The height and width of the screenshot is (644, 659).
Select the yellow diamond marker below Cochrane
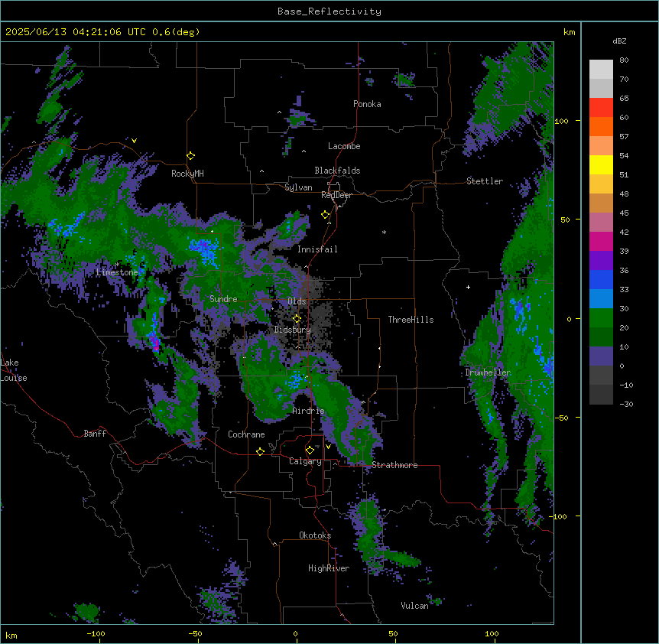tap(260, 451)
